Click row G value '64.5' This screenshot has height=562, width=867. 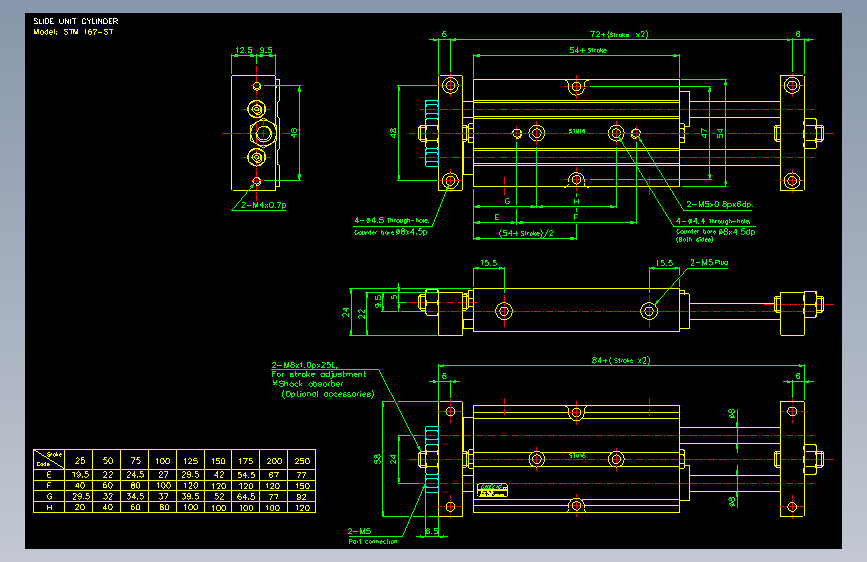[246, 497]
